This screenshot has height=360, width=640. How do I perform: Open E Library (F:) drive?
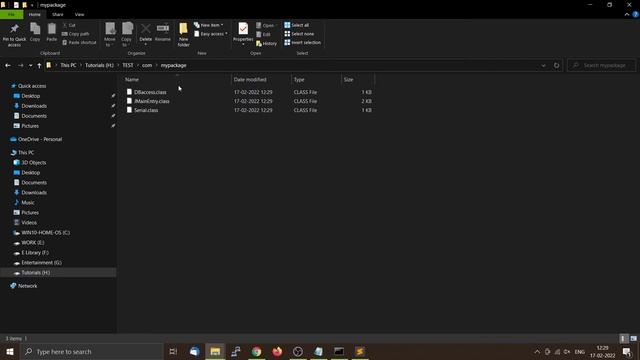(35, 253)
